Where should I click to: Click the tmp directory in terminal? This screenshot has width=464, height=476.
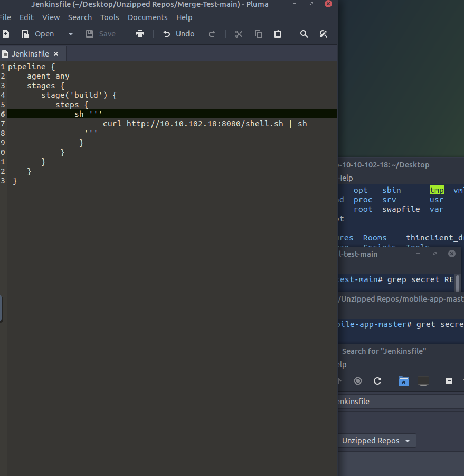tap(437, 190)
